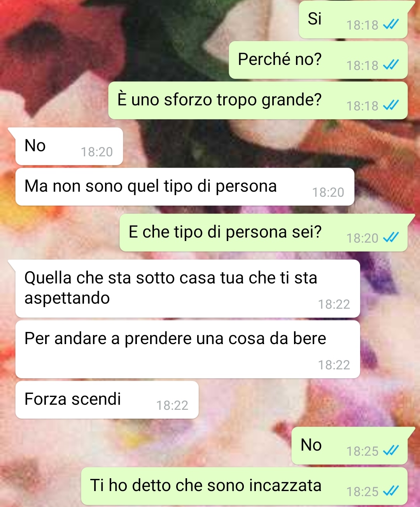The image size is (420, 507).
Task: Select the received "No" message at 18:20
Action: click(x=69, y=146)
